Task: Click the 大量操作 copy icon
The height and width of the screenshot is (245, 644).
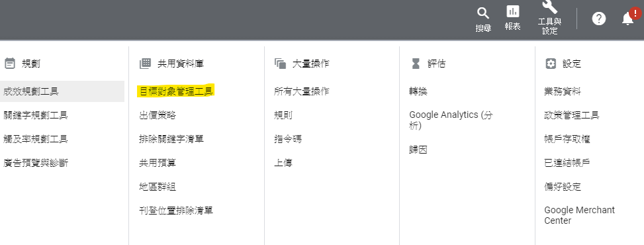Action: [x=280, y=64]
